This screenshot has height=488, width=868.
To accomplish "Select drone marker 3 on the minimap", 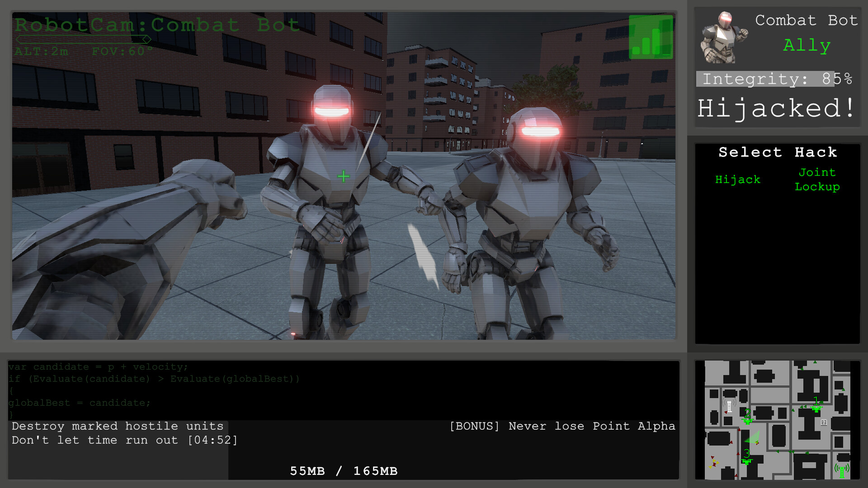I will 746,462.
